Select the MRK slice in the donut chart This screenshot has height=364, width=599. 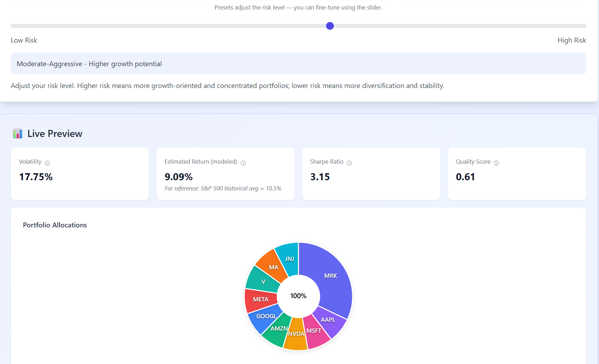(x=330, y=276)
